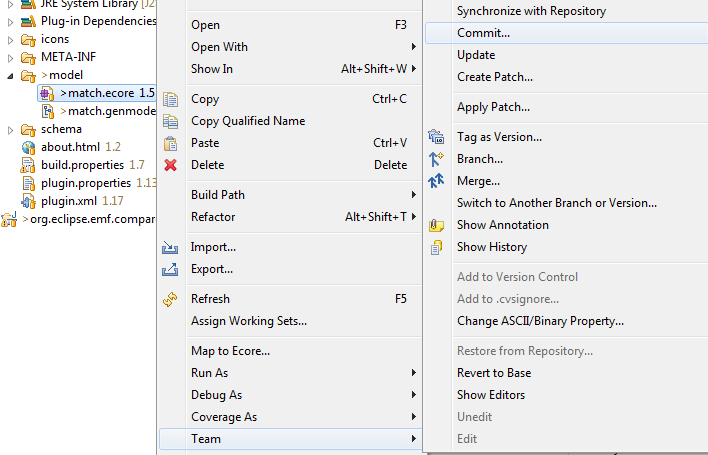Select Synchronize with Repository
Screen dimensions: 708x455
pos(567,11)
